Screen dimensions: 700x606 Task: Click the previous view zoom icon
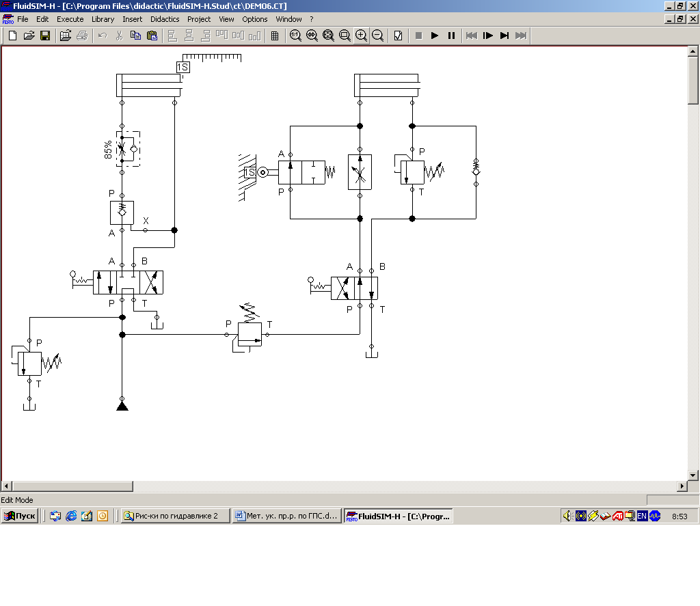tap(312, 36)
